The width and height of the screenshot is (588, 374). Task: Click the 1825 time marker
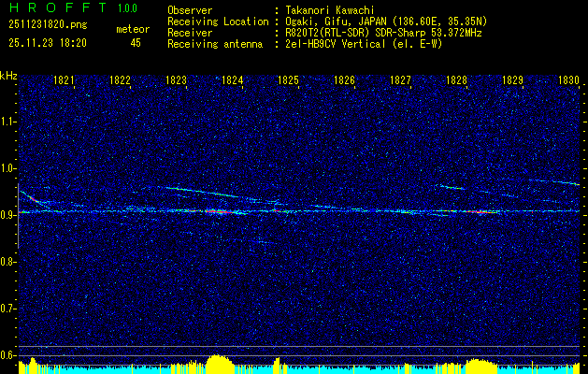point(288,79)
